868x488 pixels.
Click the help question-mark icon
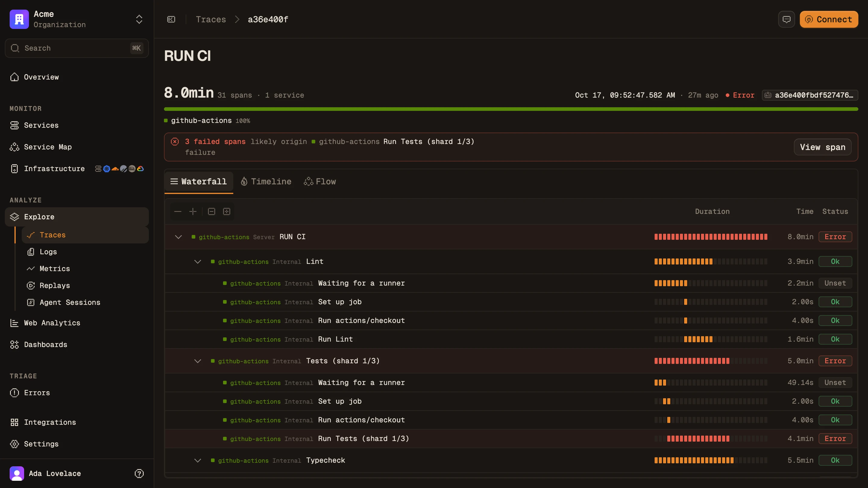139,474
